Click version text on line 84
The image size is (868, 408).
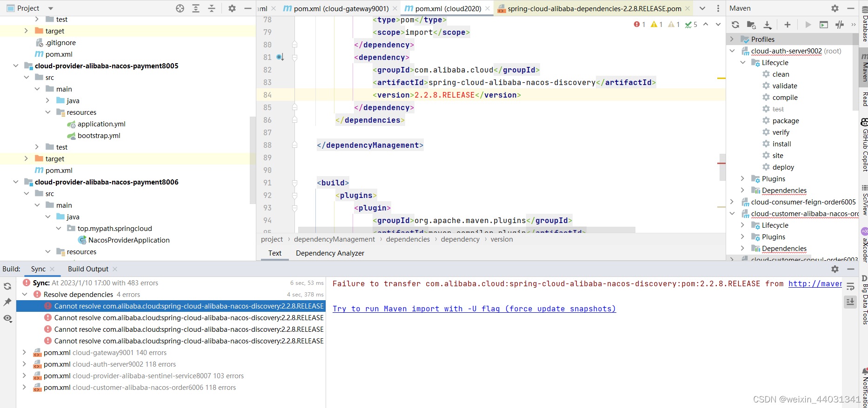(x=444, y=95)
